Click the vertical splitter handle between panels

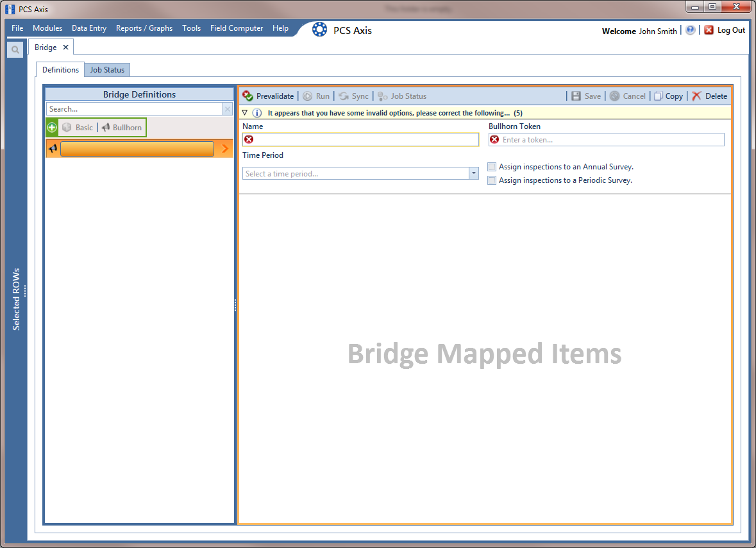[235, 305]
